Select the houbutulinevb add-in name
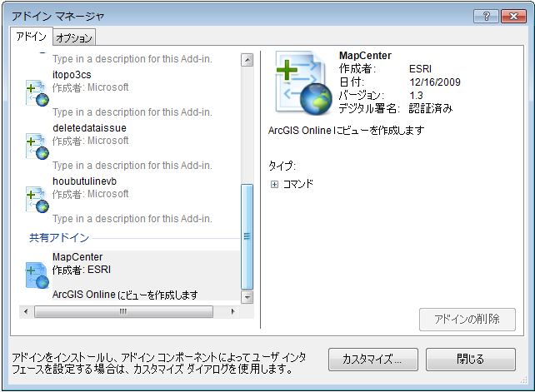 (84, 181)
